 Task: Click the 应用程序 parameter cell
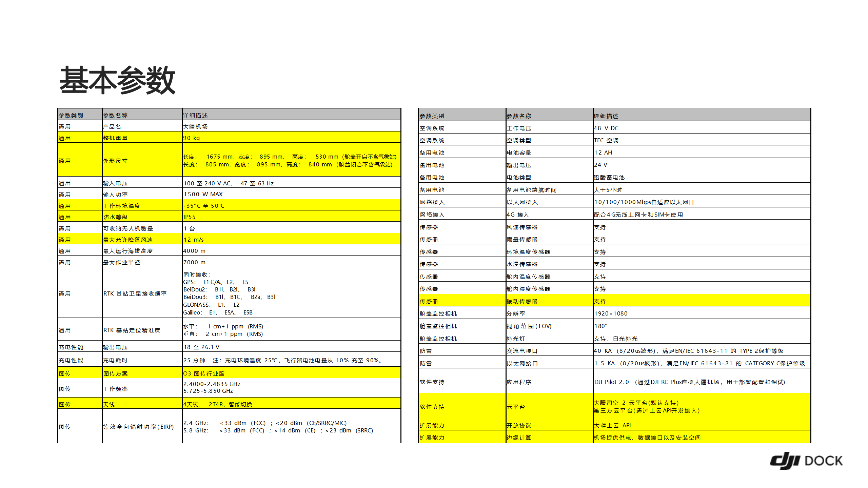pyautogui.click(x=549, y=381)
